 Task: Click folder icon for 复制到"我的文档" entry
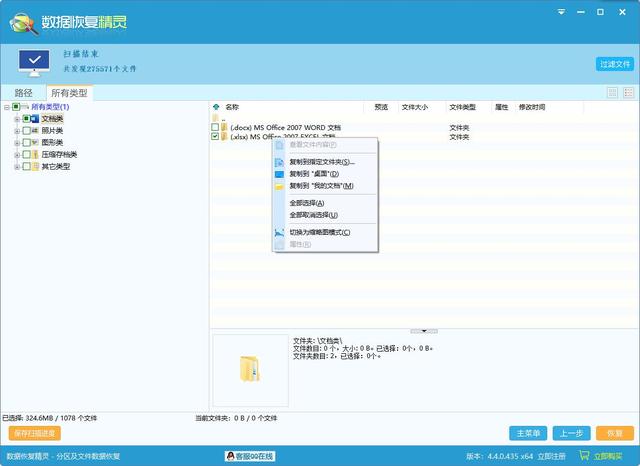[279, 186]
